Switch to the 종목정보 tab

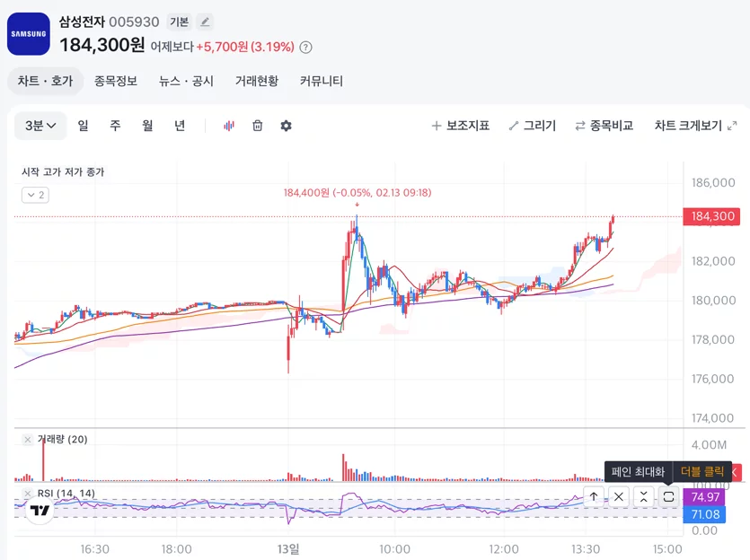pyautogui.click(x=116, y=81)
